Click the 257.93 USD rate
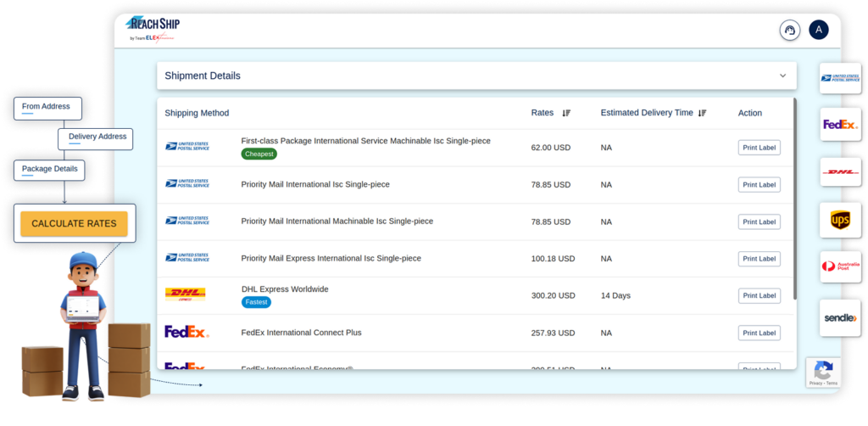Screen dimensions: 868x426 (x=553, y=333)
